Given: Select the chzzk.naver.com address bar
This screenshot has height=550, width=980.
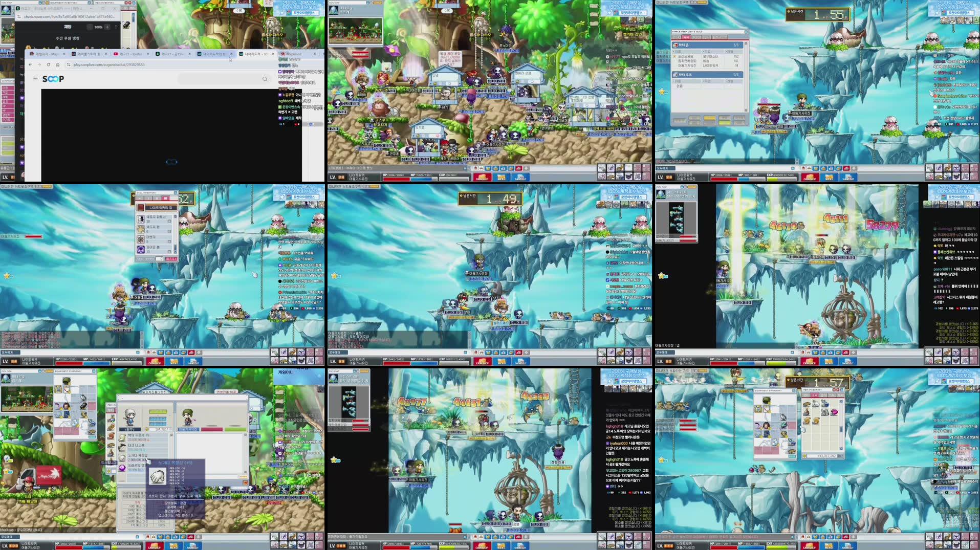Looking at the screenshot, I should click(x=69, y=16).
